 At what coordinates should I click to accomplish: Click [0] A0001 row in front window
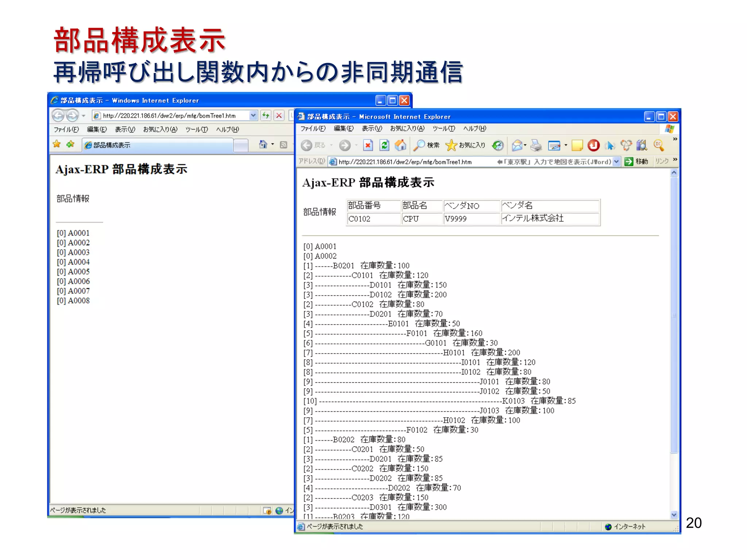point(320,246)
